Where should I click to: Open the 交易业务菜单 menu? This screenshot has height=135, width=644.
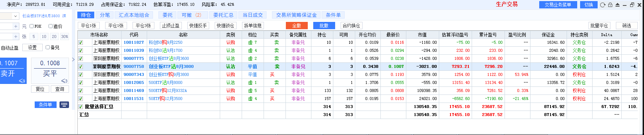click(x=558, y=5)
